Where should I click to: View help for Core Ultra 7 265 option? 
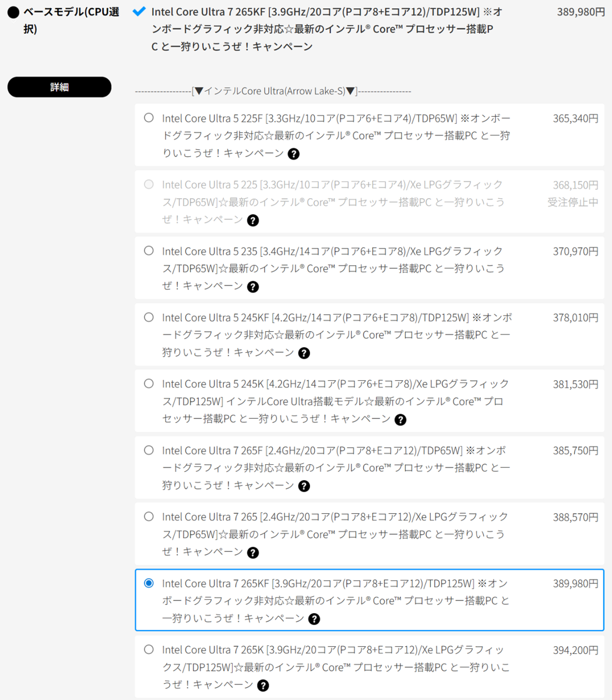coord(252,553)
